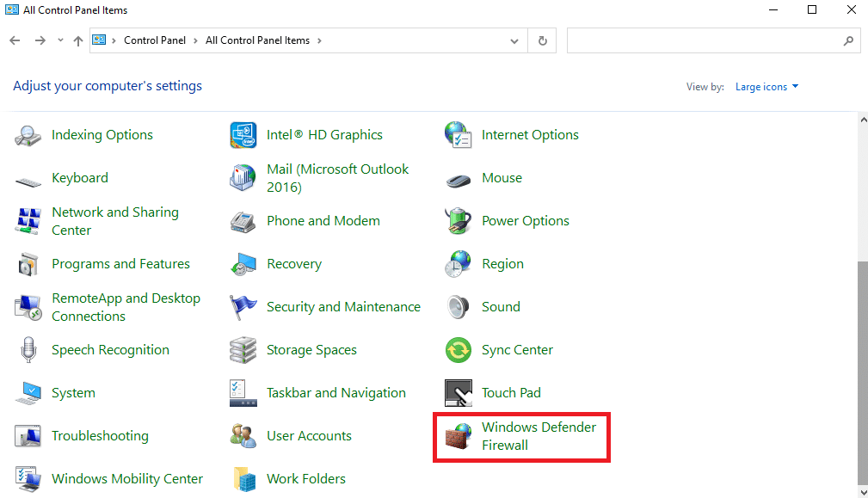Viewport: 868px width, 498px height.
Task: Click the Power Options link text
Action: pos(526,221)
